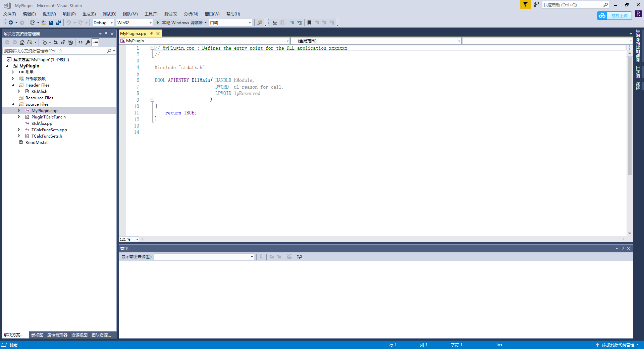Click the Find in Files toolbar icon
Viewport: 644px width, 349px height.
click(x=260, y=23)
